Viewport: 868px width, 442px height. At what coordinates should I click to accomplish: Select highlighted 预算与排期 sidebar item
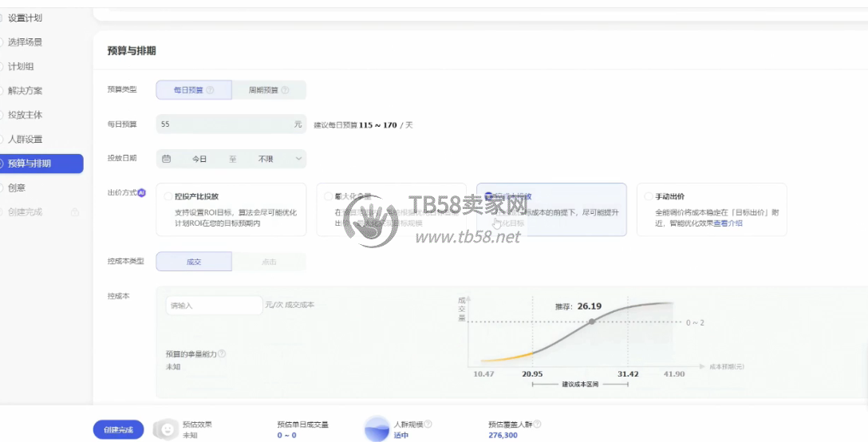click(41, 164)
